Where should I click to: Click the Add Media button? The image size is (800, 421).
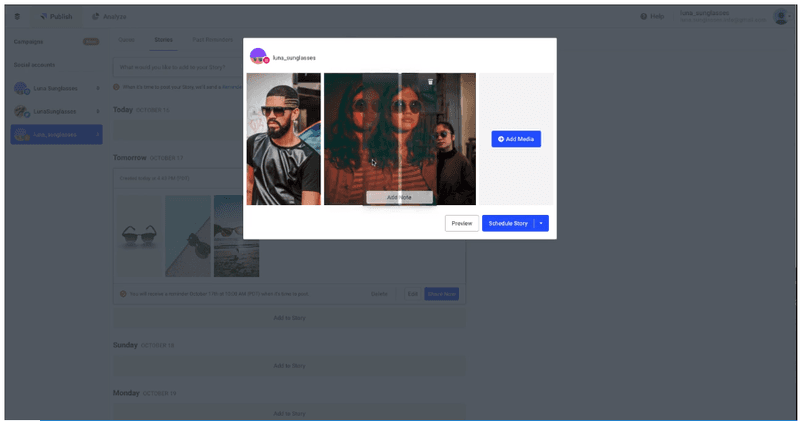[516, 139]
